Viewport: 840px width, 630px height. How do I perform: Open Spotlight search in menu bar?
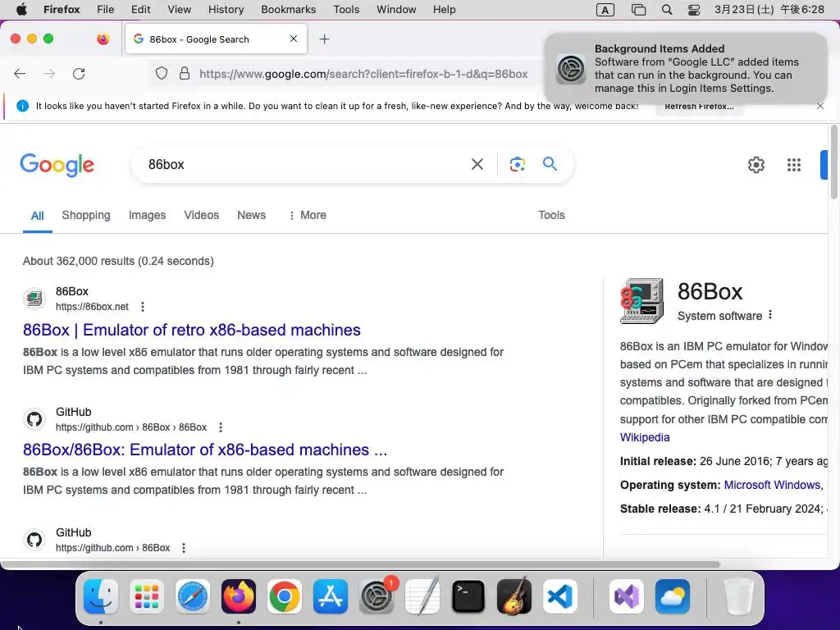click(667, 10)
